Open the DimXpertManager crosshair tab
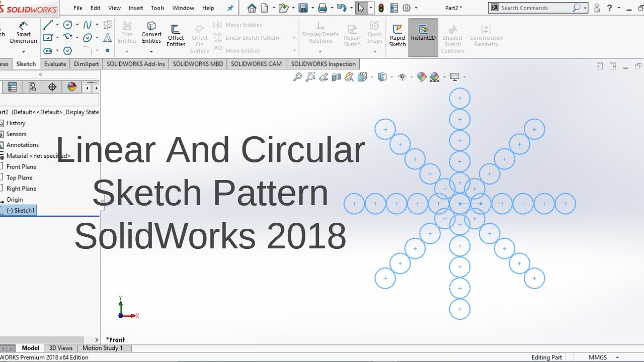The height and width of the screenshot is (362, 644). pos(52,87)
